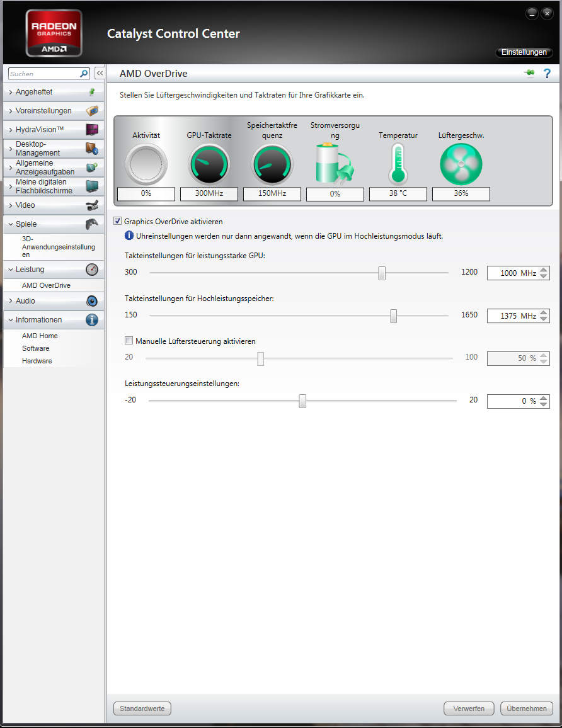
Task: Collapse the Informationen section
Action: [11, 320]
